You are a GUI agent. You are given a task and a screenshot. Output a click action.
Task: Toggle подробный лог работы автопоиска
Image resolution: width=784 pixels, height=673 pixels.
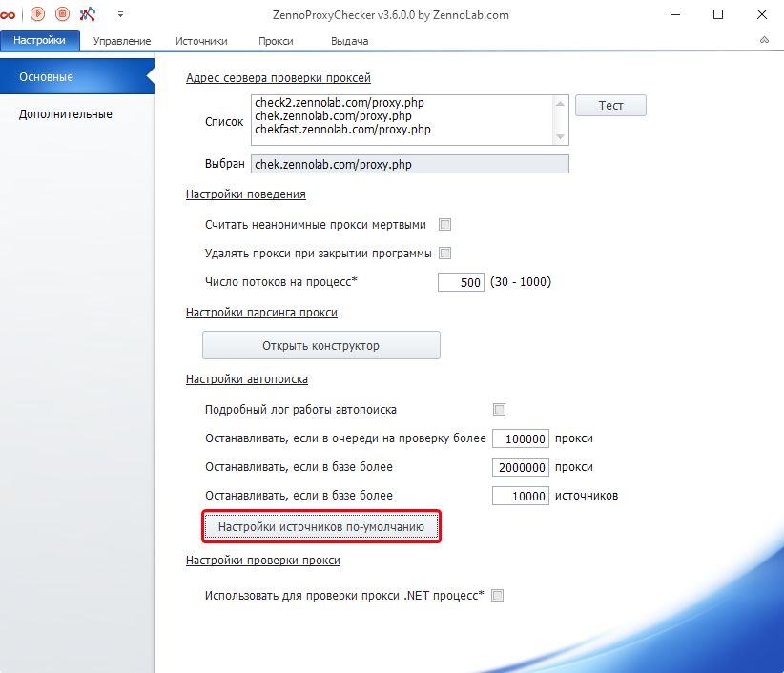[x=499, y=409]
